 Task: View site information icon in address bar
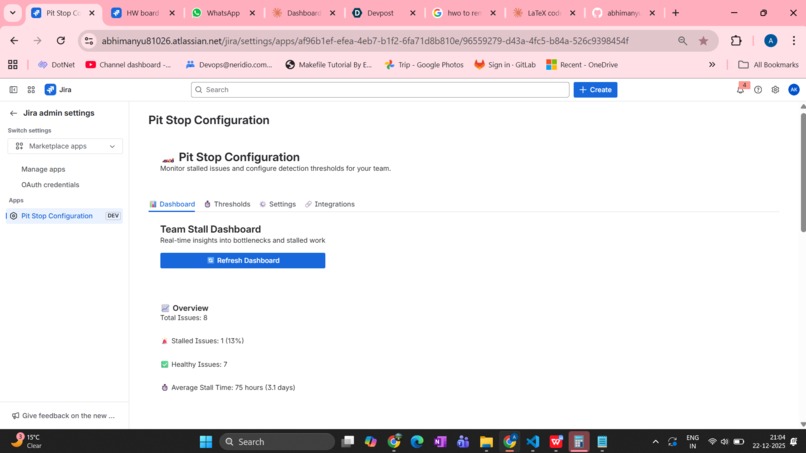click(89, 41)
